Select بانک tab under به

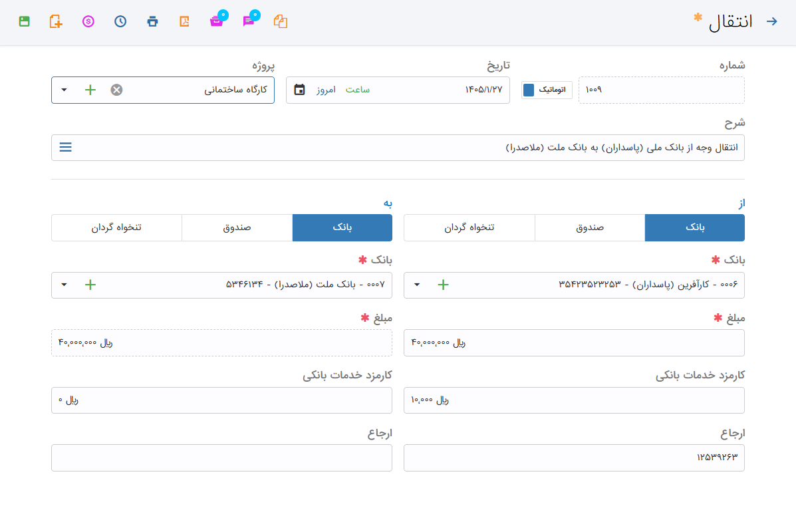coord(342,227)
